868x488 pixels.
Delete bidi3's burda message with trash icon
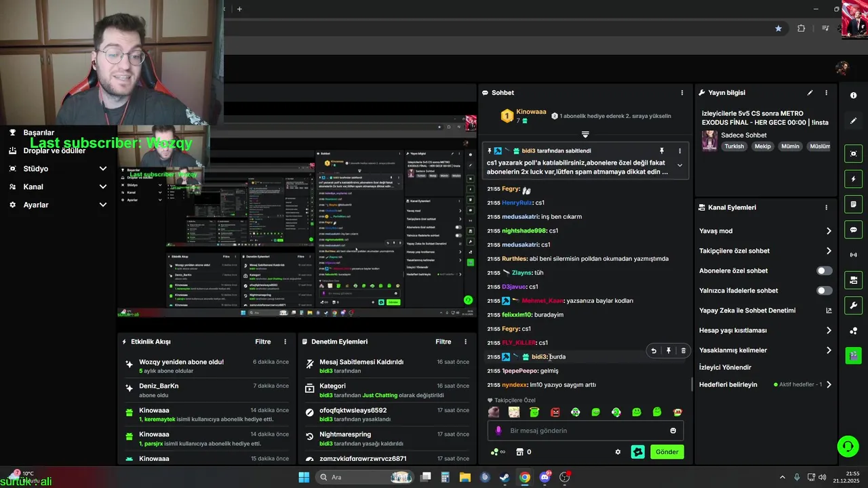point(683,350)
